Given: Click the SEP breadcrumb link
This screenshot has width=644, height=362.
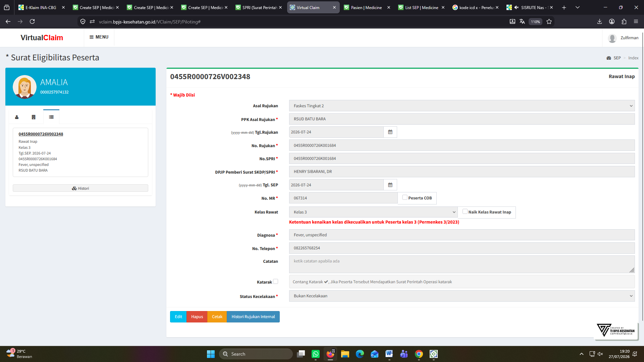Looking at the screenshot, I should click(617, 58).
